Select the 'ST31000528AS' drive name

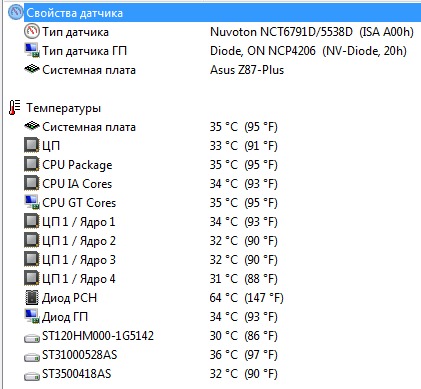click(80, 355)
